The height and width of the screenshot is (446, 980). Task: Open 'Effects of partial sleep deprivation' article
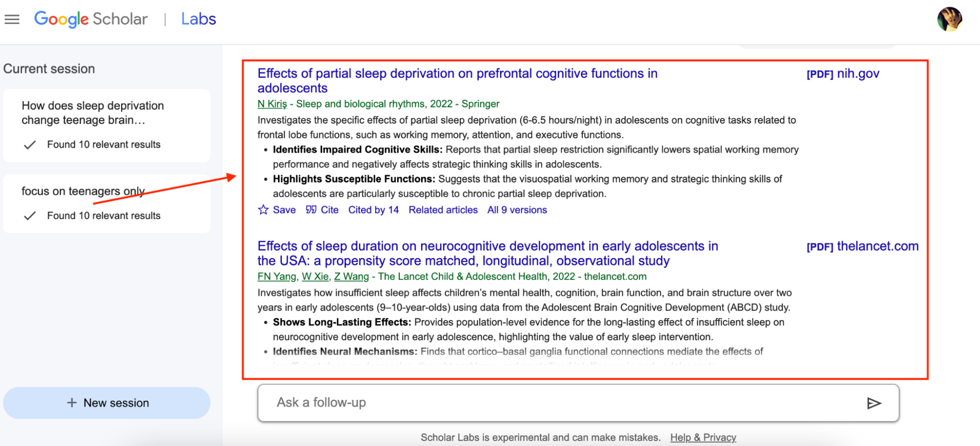457,80
